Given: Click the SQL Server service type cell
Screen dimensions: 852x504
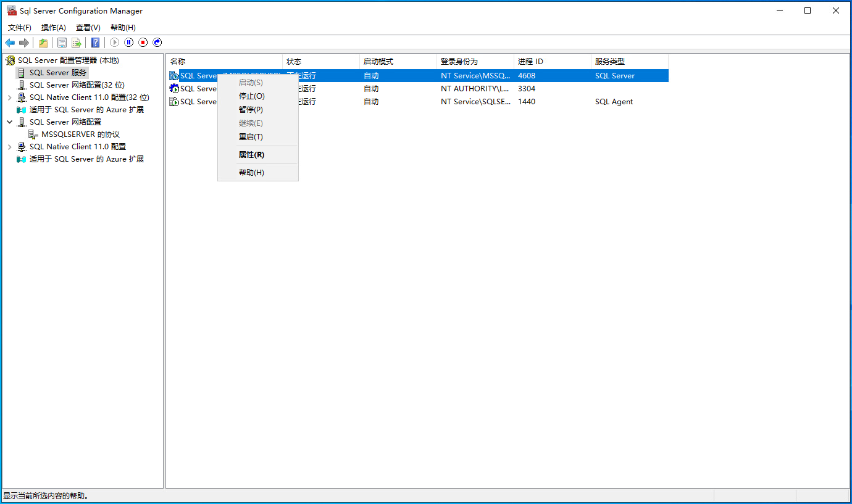Looking at the screenshot, I should click(x=615, y=76).
